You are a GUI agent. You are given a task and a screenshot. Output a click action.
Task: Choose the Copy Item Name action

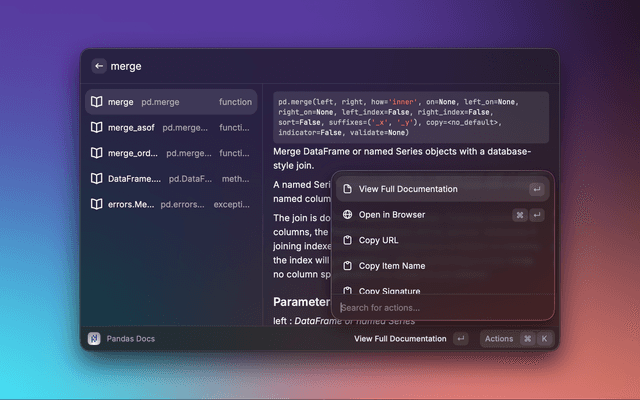click(x=391, y=266)
